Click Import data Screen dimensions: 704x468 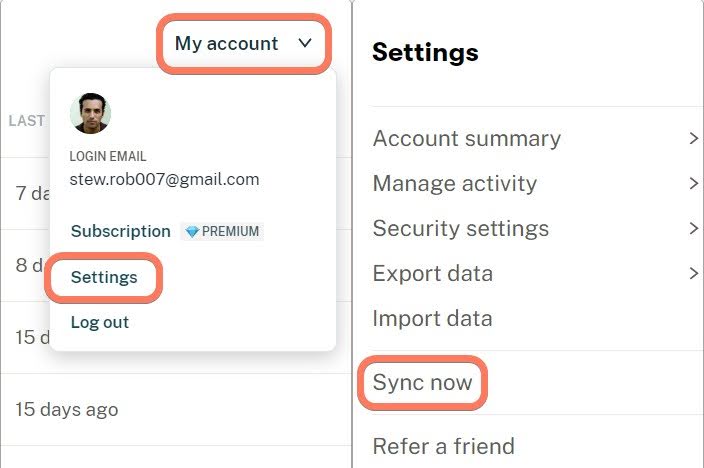[432, 319]
